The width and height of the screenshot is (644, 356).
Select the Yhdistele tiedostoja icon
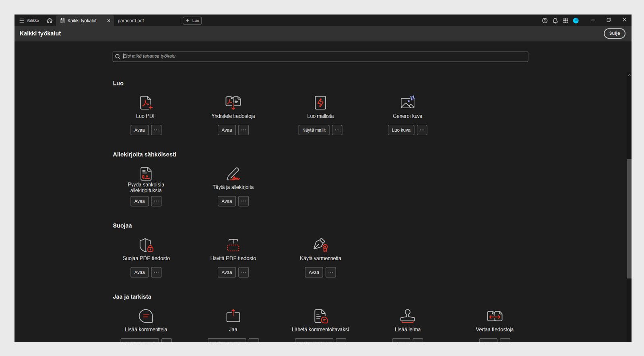pyautogui.click(x=233, y=103)
